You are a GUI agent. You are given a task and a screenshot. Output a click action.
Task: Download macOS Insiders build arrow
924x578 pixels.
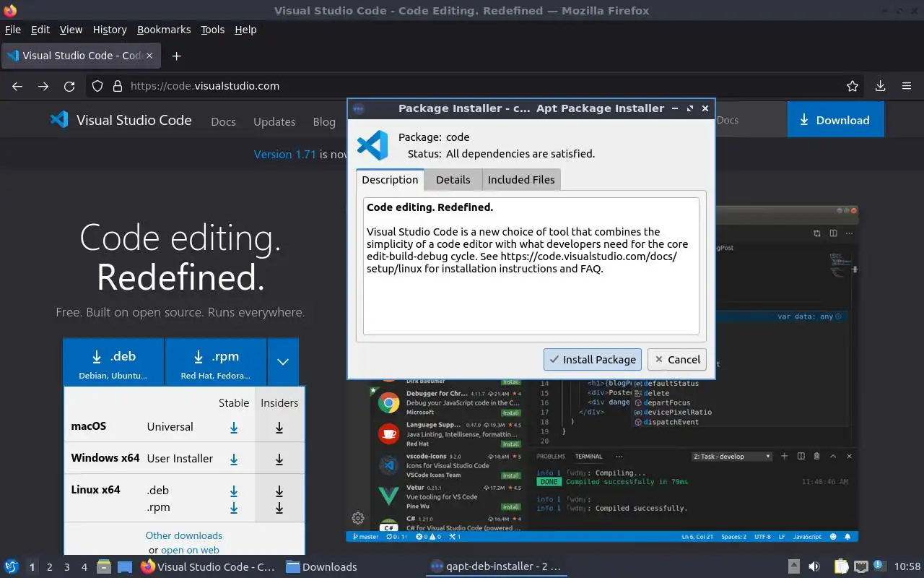279,428
